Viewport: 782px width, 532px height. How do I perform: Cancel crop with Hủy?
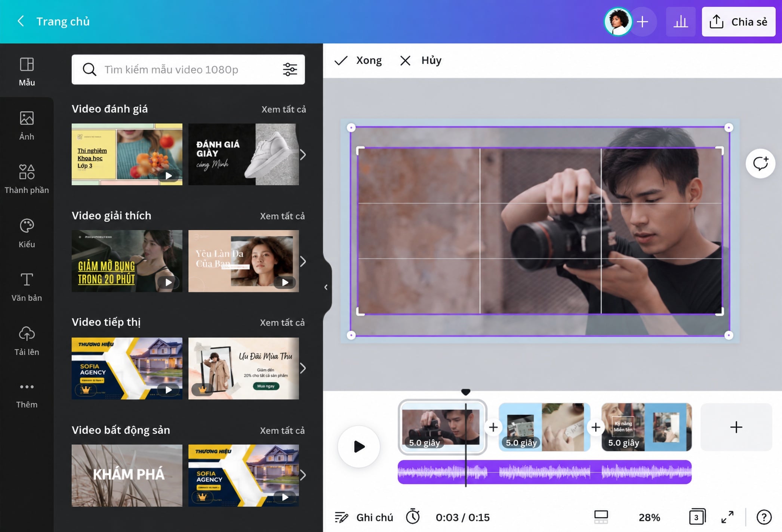click(x=421, y=61)
